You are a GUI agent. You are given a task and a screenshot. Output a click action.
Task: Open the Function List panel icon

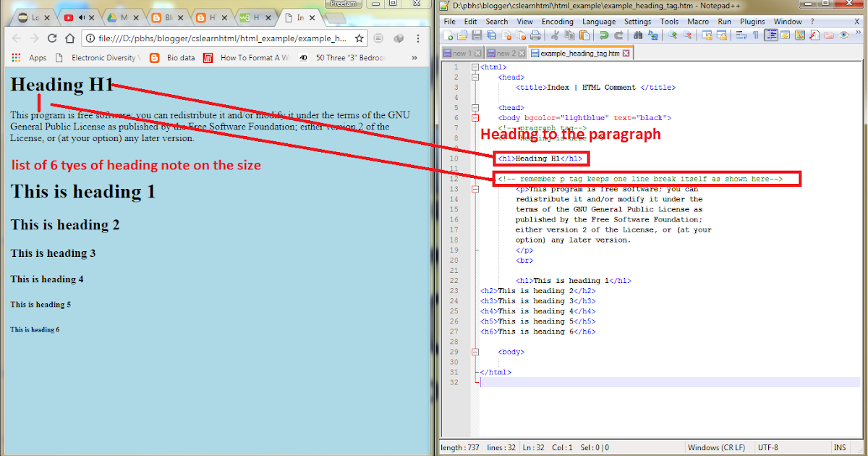pyautogui.click(x=814, y=34)
